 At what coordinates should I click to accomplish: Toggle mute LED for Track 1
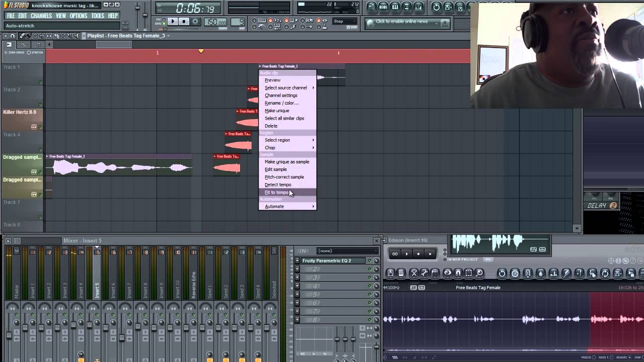(x=40, y=82)
